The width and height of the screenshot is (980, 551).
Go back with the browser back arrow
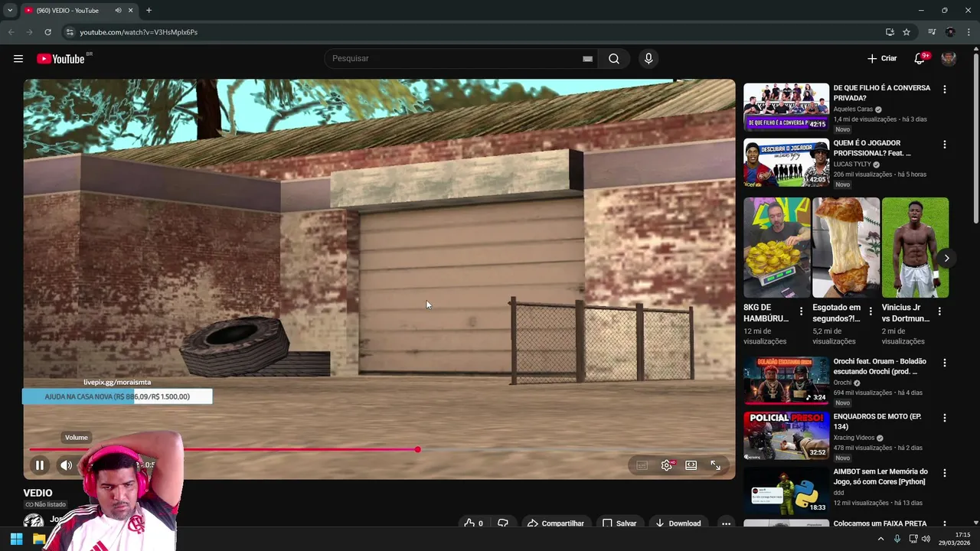tap(11, 32)
